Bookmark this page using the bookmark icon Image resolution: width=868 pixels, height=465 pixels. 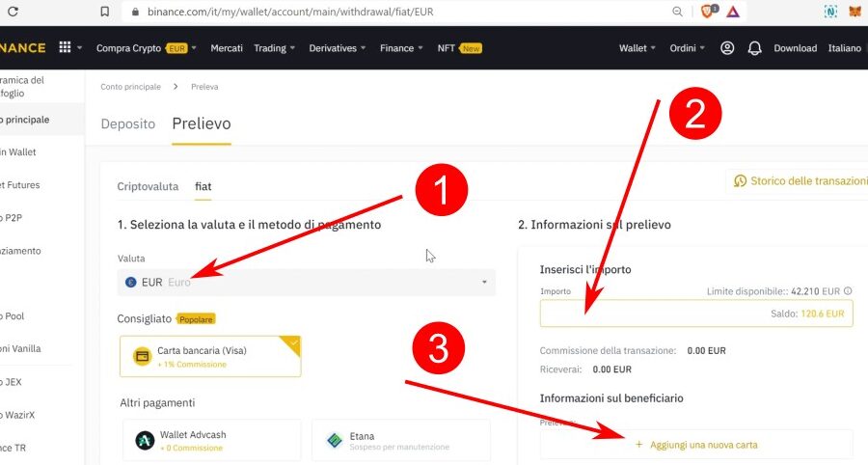(104, 11)
